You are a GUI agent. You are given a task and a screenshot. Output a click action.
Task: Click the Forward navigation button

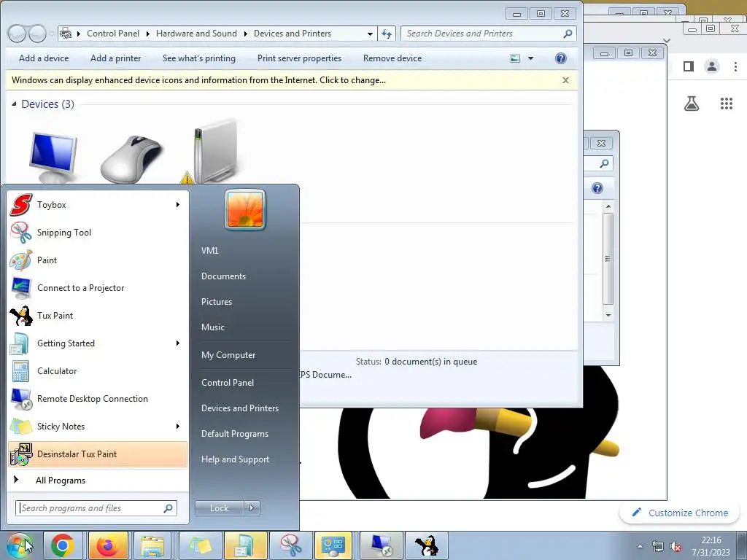pos(36,34)
